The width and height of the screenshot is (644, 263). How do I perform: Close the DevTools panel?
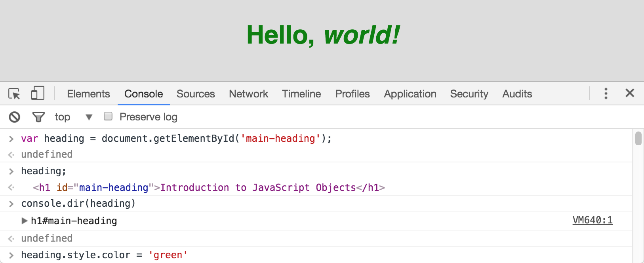click(x=629, y=93)
